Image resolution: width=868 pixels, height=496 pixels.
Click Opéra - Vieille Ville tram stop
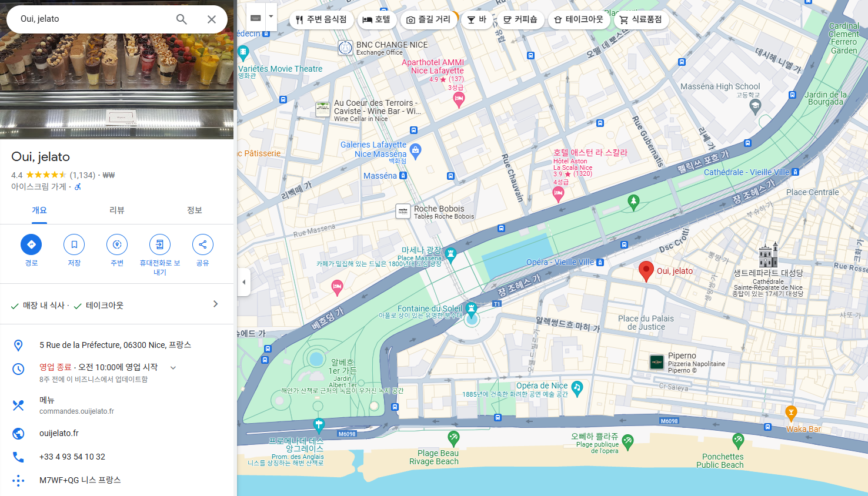click(600, 263)
